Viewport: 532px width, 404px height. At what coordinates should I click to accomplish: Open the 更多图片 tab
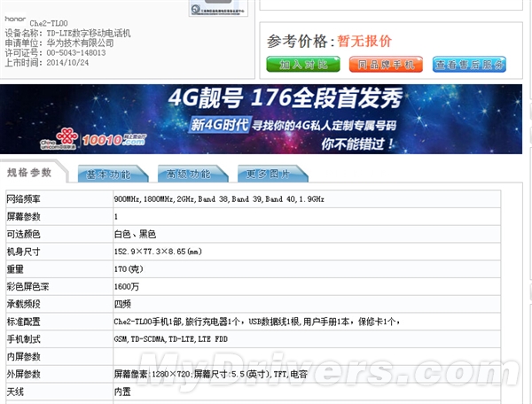pos(272,174)
